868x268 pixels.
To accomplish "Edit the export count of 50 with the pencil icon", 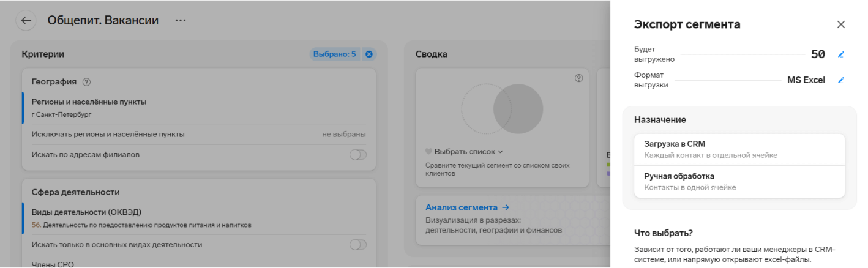I will pyautogui.click(x=840, y=54).
